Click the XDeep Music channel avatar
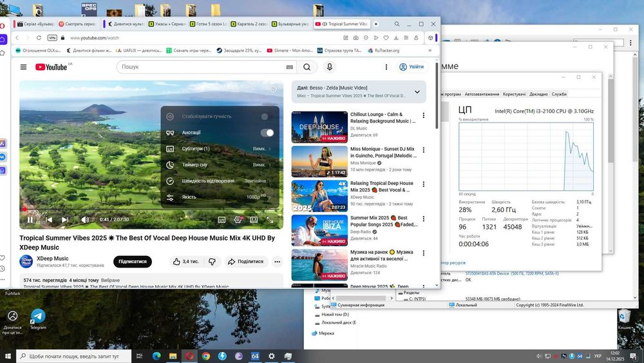 [26, 262]
